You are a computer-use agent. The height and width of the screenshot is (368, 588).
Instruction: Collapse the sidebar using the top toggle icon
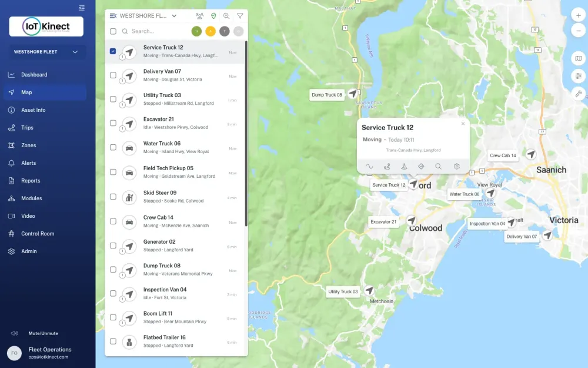coord(82,8)
